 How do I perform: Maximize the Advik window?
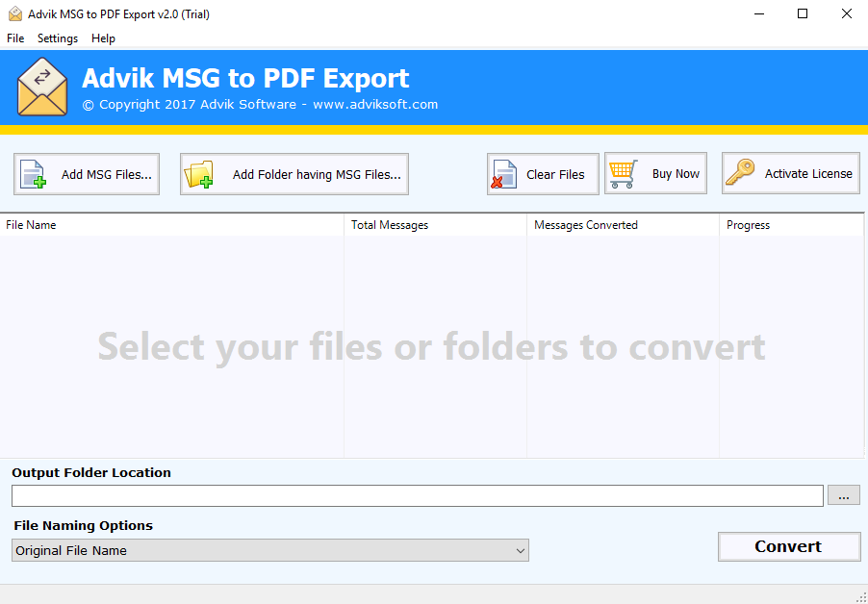pyautogui.click(x=803, y=13)
